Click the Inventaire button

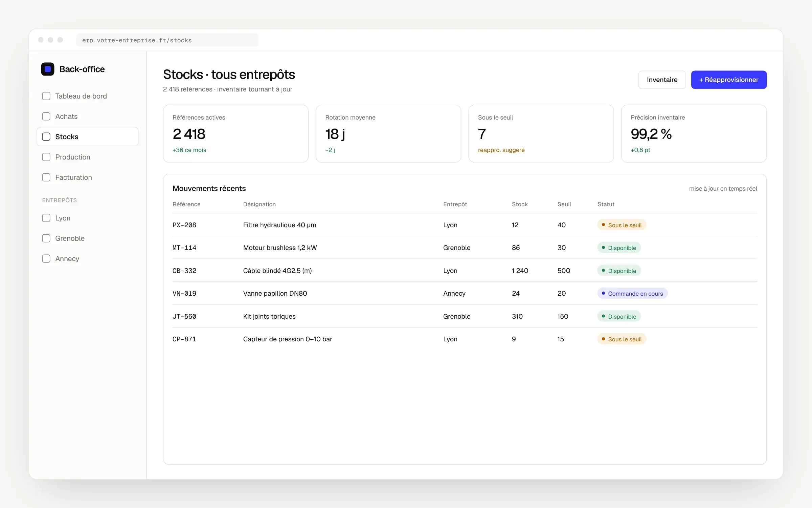662,80
